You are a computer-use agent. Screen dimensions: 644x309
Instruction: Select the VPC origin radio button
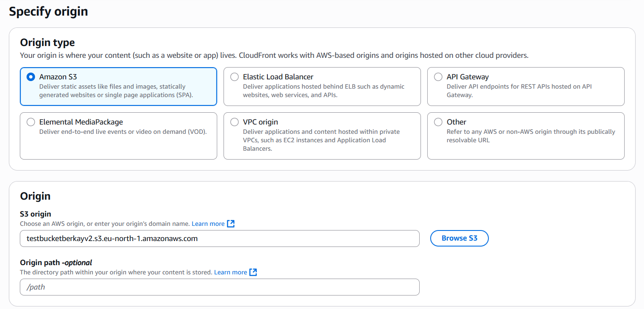click(234, 122)
